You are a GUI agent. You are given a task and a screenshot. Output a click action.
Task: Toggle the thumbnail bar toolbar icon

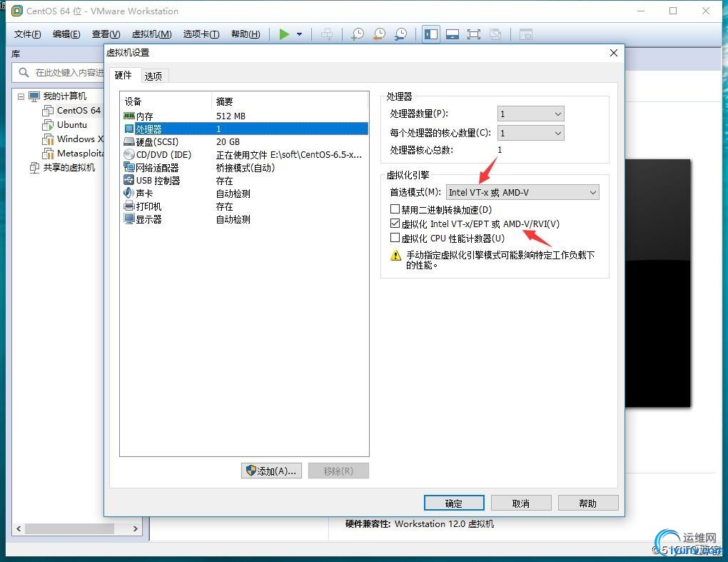pos(453,34)
